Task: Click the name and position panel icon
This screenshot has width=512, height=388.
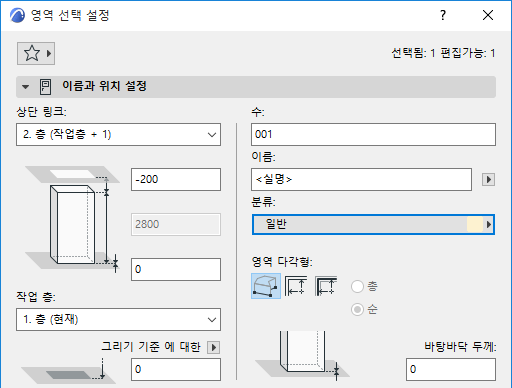Action: pos(45,87)
